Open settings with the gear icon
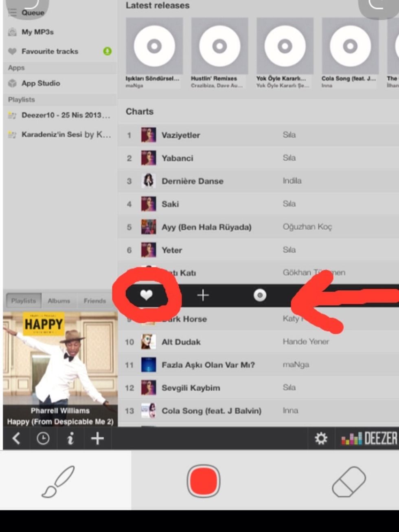 tap(321, 439)
